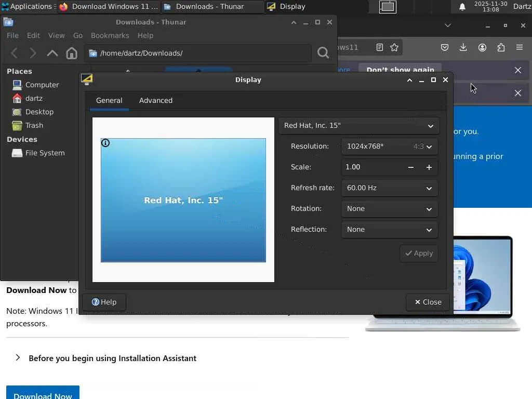Open the Red Hat, Inc. 15" monitor dropdown
The width and height of the screenshot is (532, 399).
coord(358,126)
